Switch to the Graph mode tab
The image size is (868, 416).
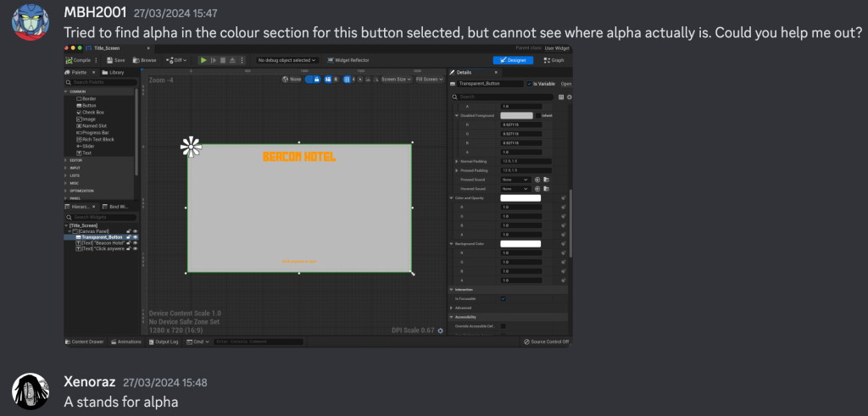point(556,60)
